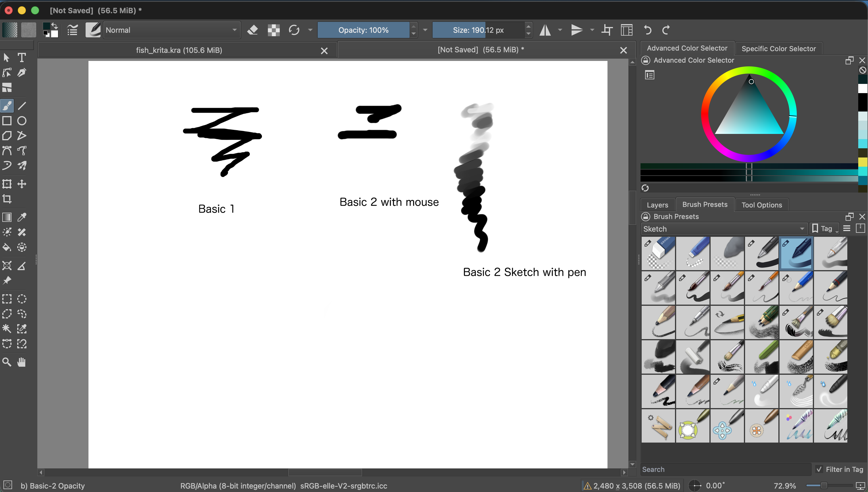
Task: Click the Redo arrow in toolbar
Action: click(x=666, y=30)
